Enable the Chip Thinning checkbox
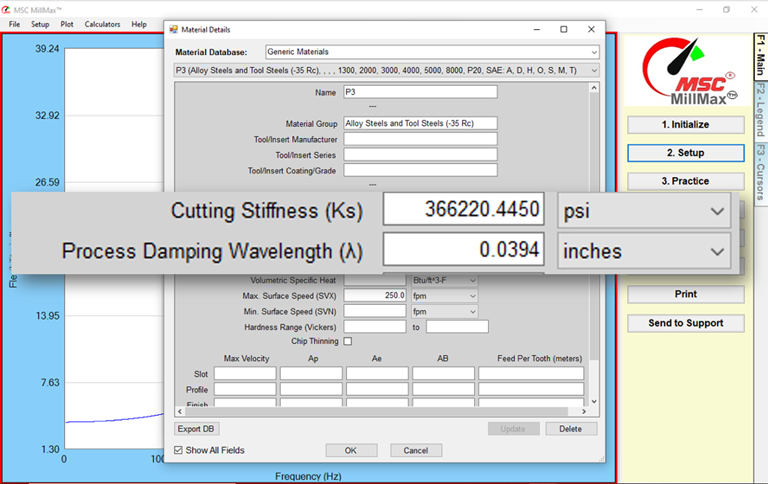Screen dimensions: 768x484 click(x=348, y=341)
